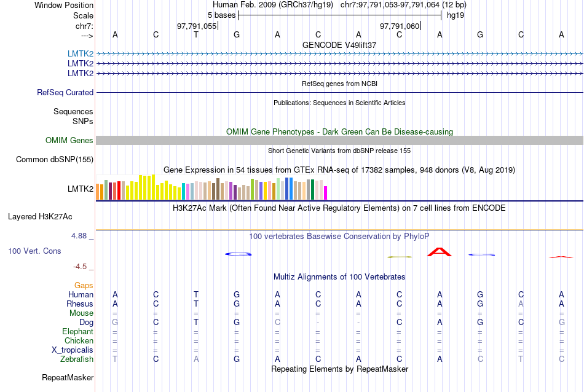The height and width of the screenshot is (392, 584).
Task: Click 'Publications: Sequences in Scientific Articles' title
Action: click(339, 103)
